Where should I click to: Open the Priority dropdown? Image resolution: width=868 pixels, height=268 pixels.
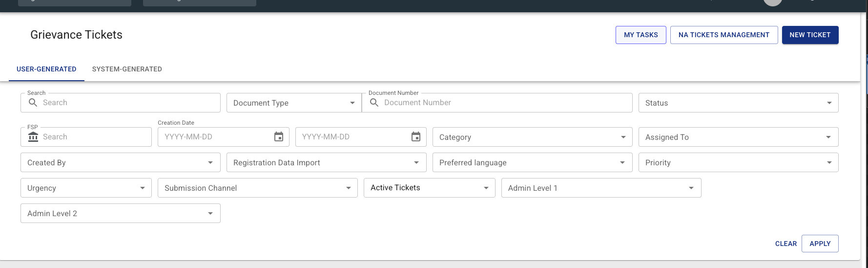pos(738,162)
